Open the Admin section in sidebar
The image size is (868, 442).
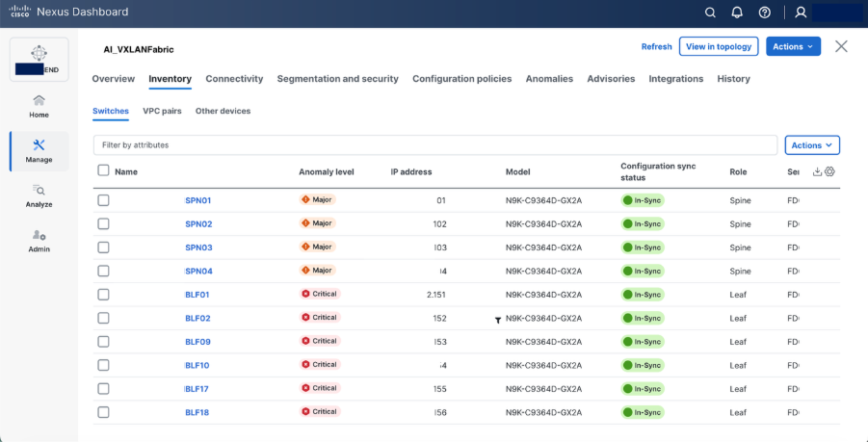(39, 241)
